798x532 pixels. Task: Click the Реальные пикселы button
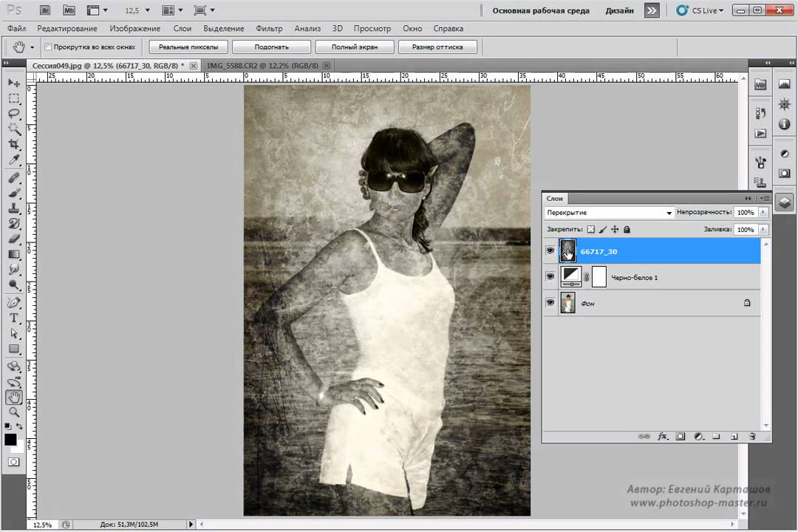tap(188, 47)
